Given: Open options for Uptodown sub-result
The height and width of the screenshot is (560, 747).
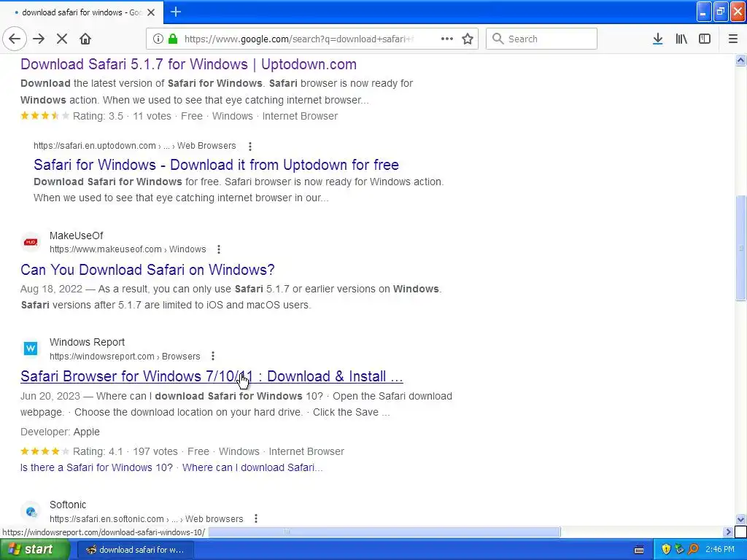Looking at the screenshot, I should tap(250, 146).
